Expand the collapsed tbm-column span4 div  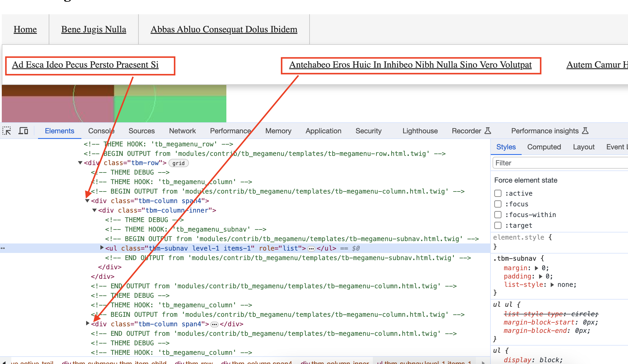87,324
